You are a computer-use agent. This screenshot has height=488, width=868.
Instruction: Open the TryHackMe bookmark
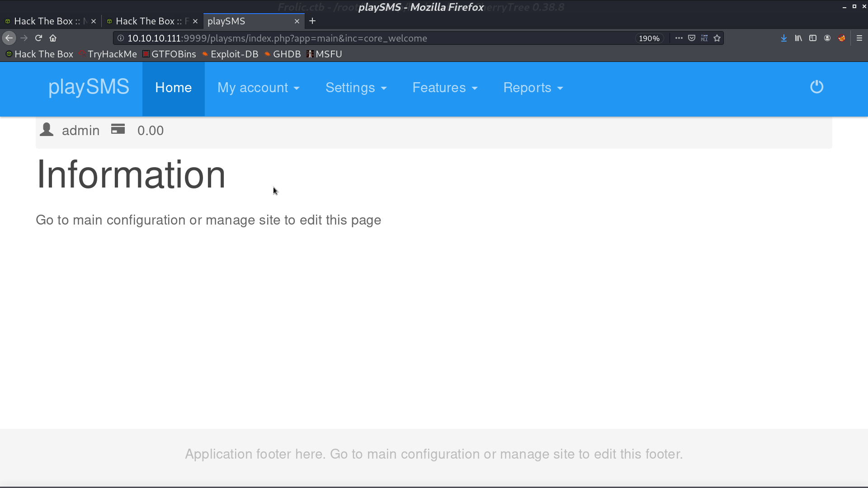coord(108,54)
